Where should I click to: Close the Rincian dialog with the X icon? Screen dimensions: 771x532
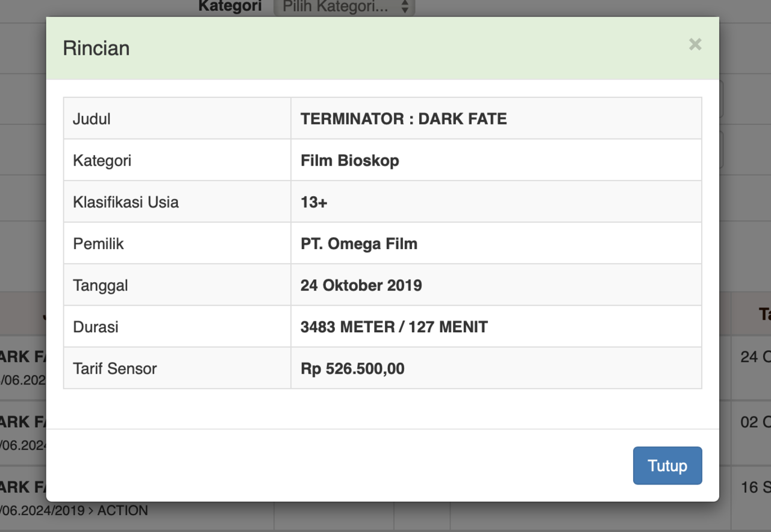pyautogui.click(x=695, y=45)
